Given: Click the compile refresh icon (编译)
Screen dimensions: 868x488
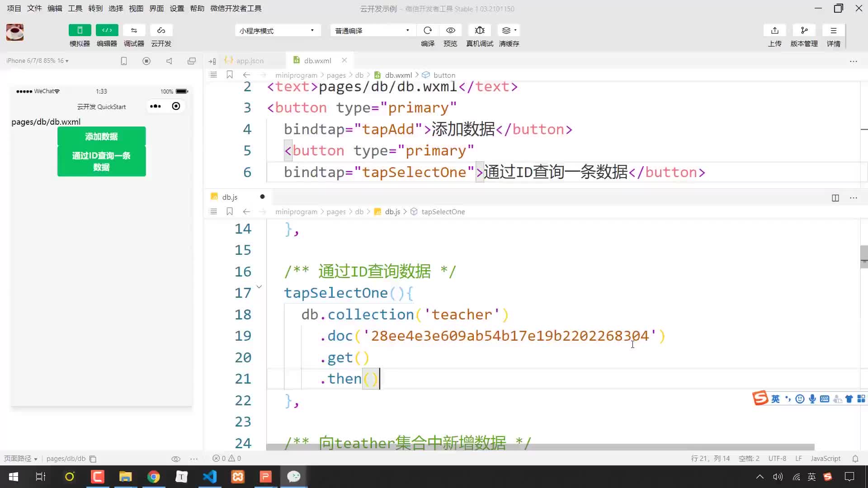Looking at the screenshot, I should click(x=428, y=30).
